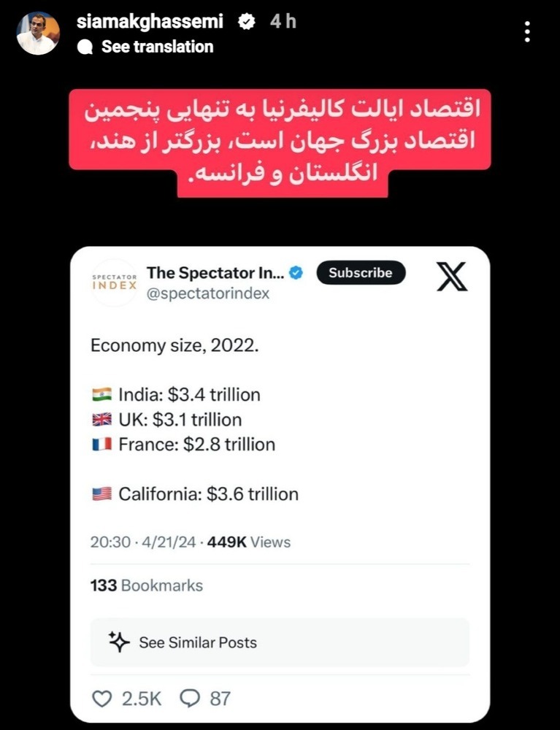Image resolution: width=560 pixels, height=730 pixels.
Task: Click the 133 Bookmarks count
Action: 146,585
